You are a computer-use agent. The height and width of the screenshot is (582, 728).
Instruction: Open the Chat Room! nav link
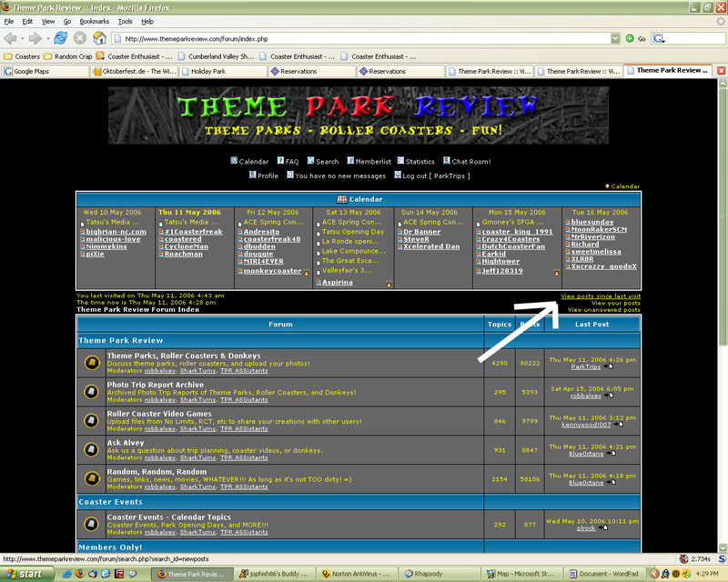coord(467,161)
